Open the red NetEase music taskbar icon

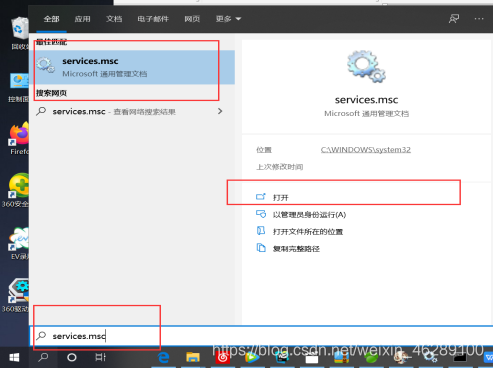pyautogui.click(x=223, y=358)
